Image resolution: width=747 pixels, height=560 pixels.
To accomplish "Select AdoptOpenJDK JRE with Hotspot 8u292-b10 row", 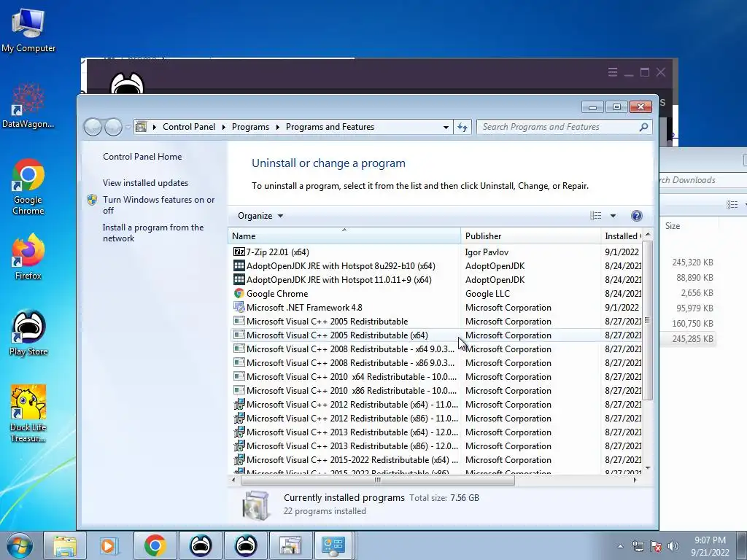I will (436, 265).
